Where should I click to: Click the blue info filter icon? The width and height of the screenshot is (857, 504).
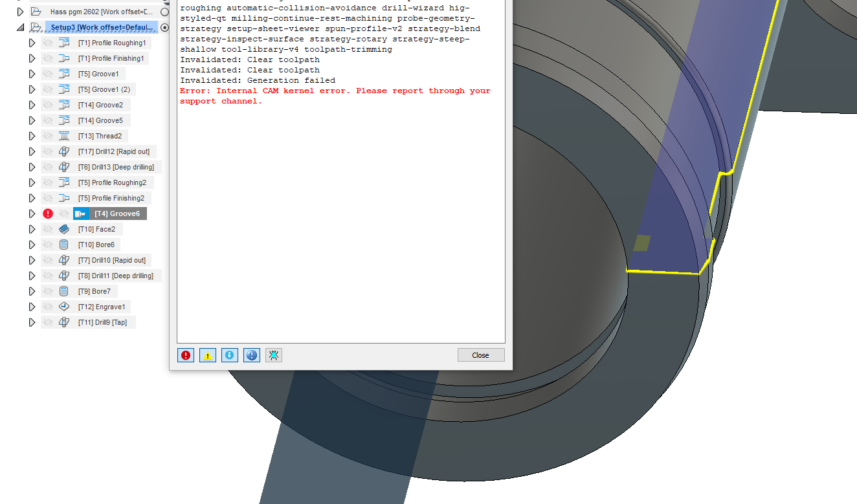pyautogui.click(x=229, y=355)
